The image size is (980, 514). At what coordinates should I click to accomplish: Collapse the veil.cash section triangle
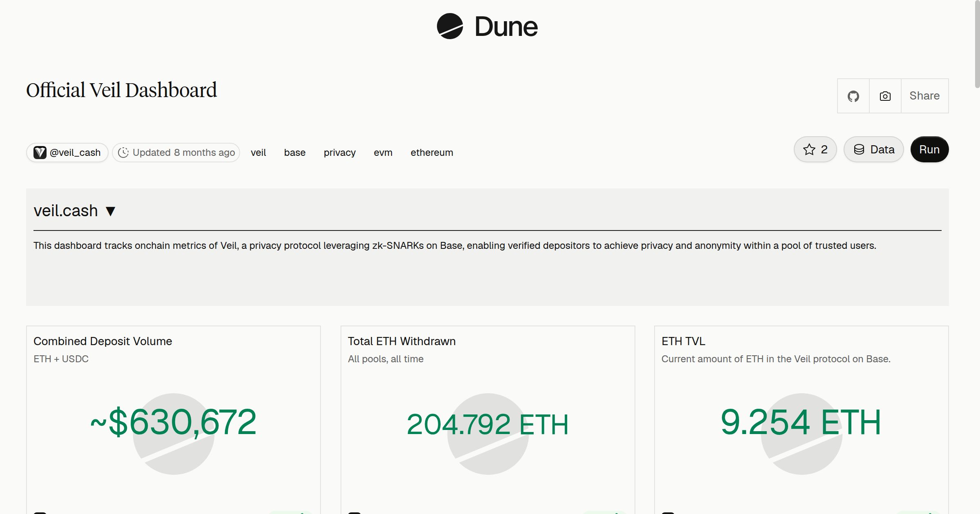click(110, 211)
